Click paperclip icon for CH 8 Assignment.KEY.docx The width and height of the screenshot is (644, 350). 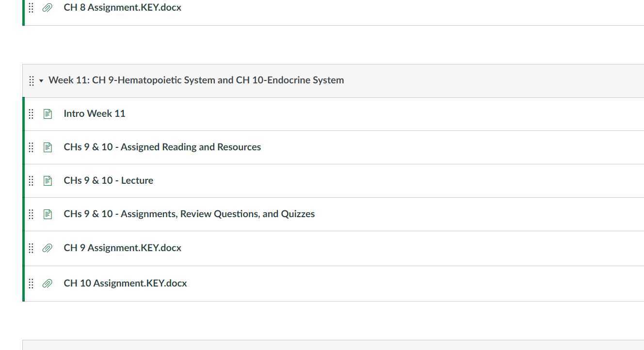48,8
